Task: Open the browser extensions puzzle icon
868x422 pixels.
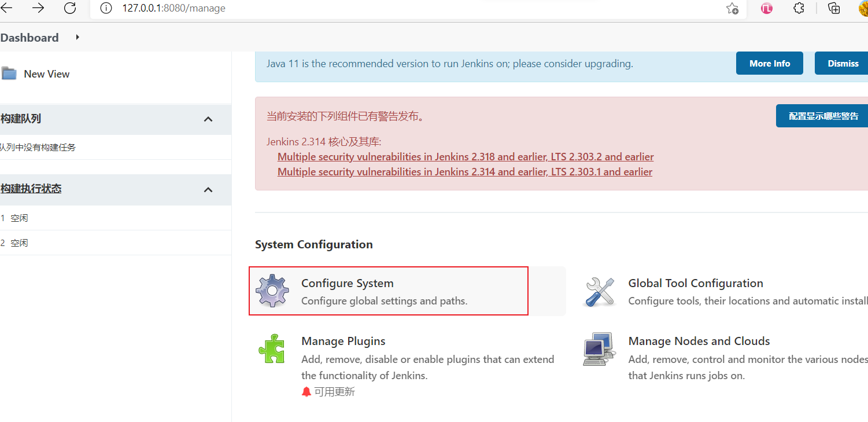Action: tap(799, 8)
